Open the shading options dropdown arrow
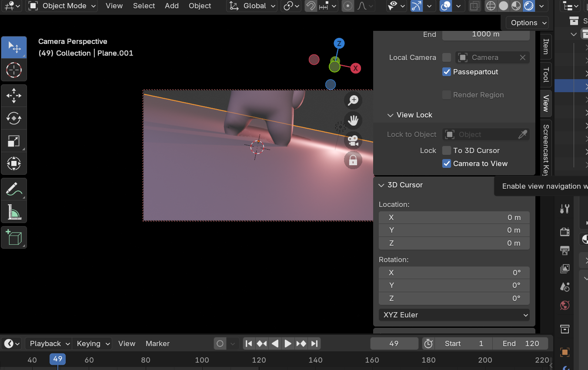 [x=541, y=6]
